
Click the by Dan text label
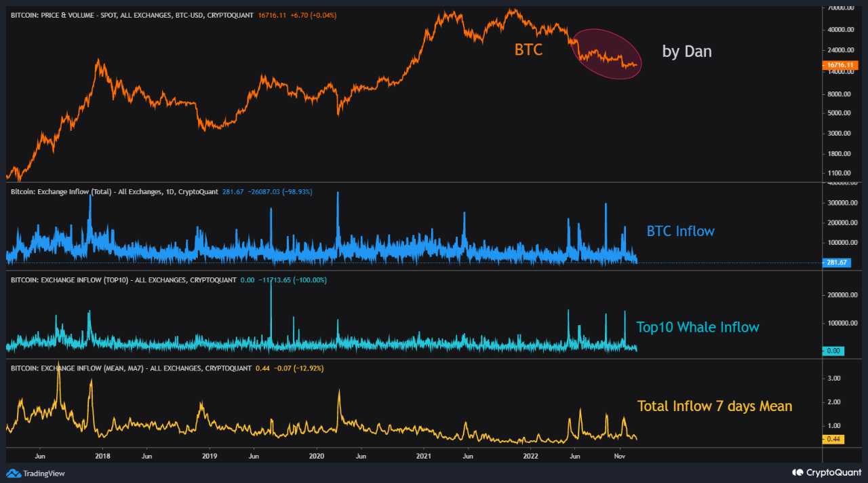[x=686, y=51]
